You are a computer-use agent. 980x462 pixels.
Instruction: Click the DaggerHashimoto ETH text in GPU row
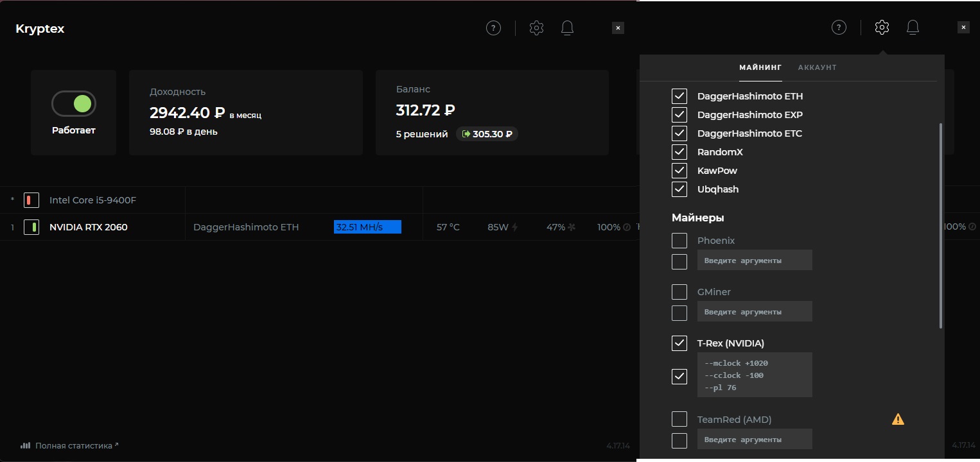[246, 227]
